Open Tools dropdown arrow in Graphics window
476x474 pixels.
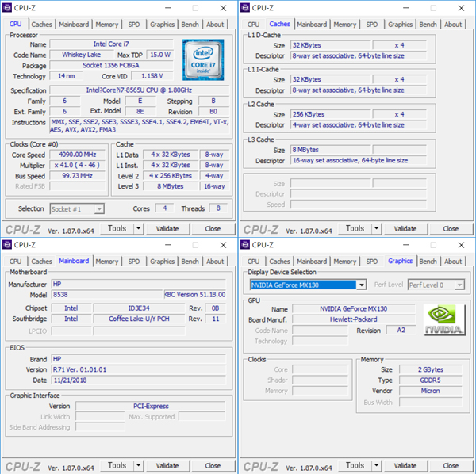coord(376,465)
